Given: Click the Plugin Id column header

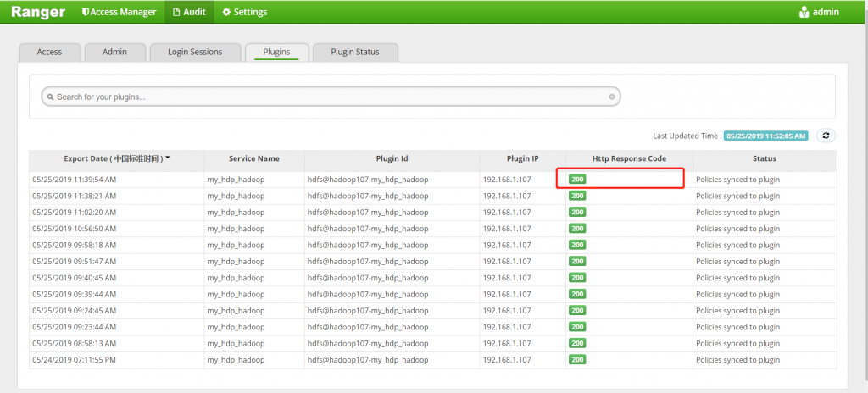Looking at the screenshot, I should pos(392,158).
